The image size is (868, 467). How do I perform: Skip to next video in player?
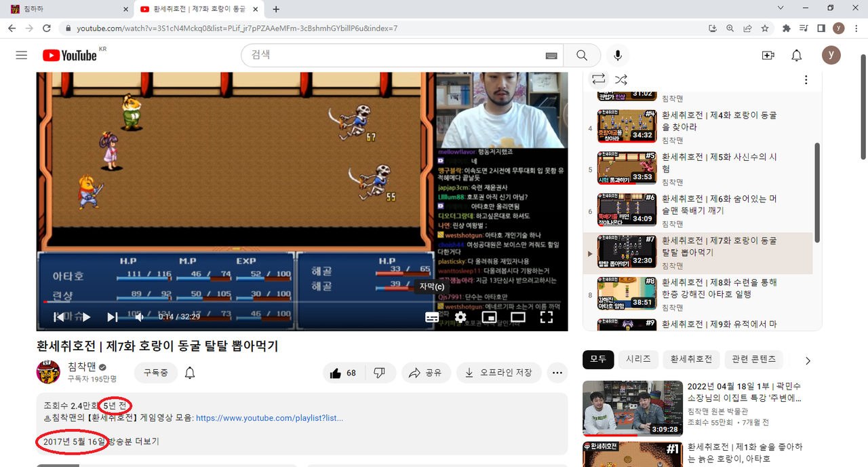pos(113,317)
